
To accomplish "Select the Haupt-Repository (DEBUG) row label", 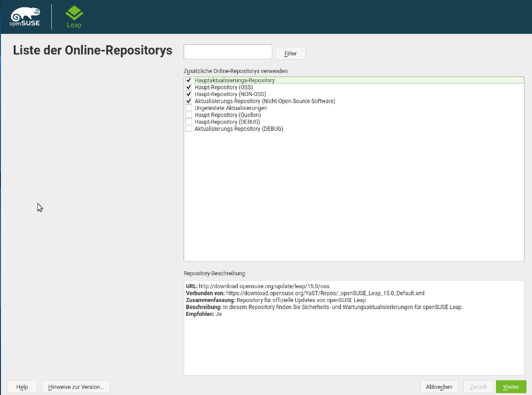I will pyautogui.click(x=227, y=122).
